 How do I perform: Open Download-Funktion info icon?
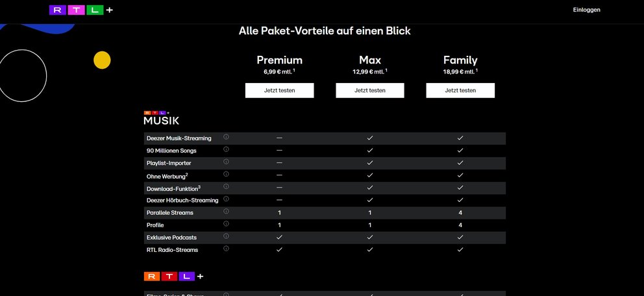[x=226, y=186]
